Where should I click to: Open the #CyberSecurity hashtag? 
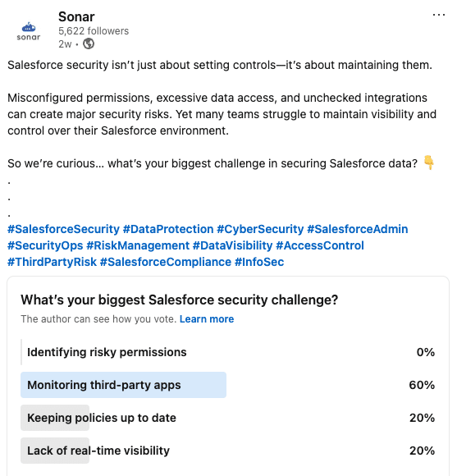(260, 229)
